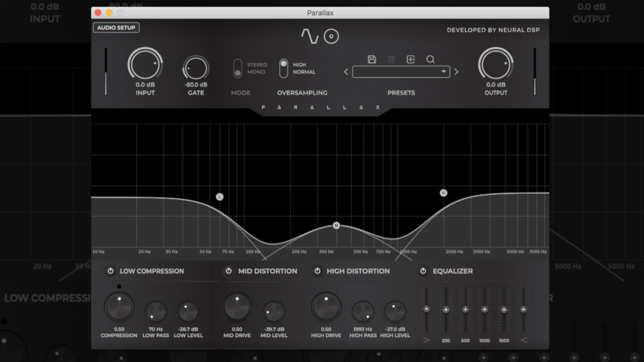Toggle the Stereo/Mono mode switch
The height and width of the screenshot is (362, 644).
click(x=238, y=68)
